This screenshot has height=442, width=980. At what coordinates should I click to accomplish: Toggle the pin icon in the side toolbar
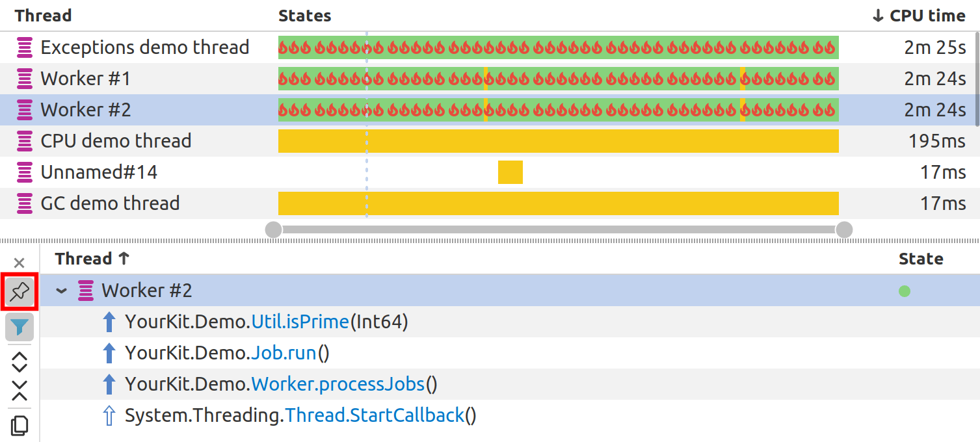pos(20,293)
